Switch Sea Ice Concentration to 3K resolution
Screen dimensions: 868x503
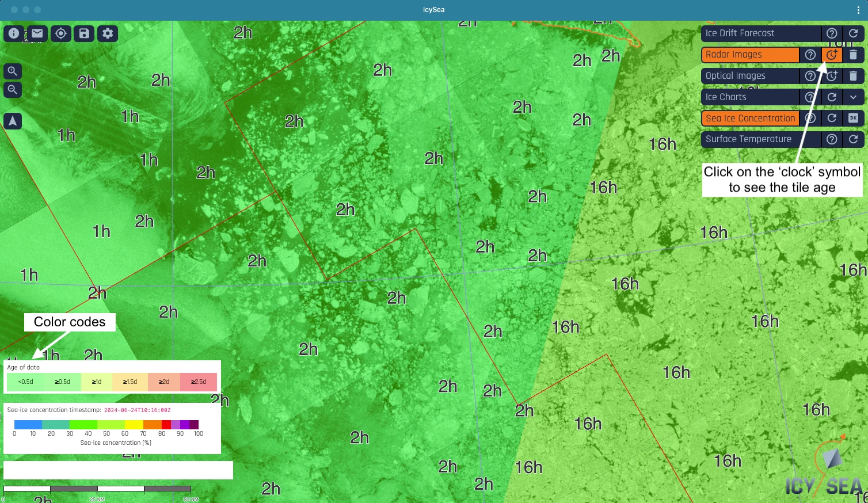(854, 118)
